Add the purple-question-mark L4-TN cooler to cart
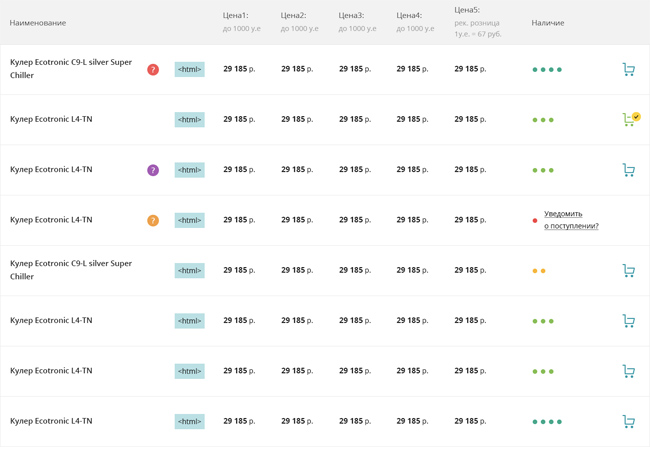Image resolution: width=650 pixels, height=450 pixels. coord(628,170)
